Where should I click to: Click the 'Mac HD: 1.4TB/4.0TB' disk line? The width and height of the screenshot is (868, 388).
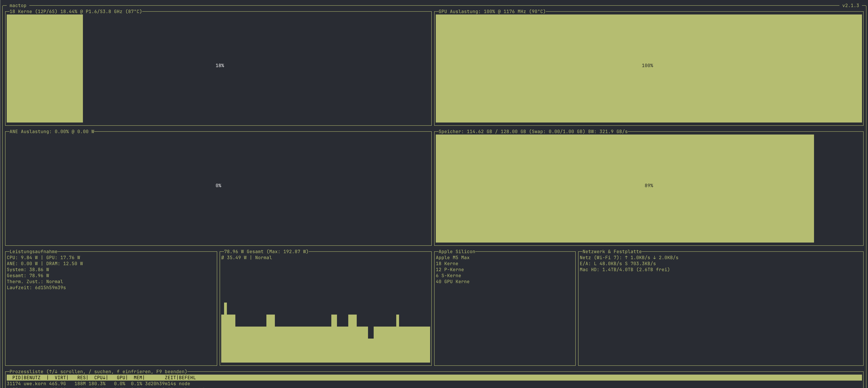pos(625,270)
